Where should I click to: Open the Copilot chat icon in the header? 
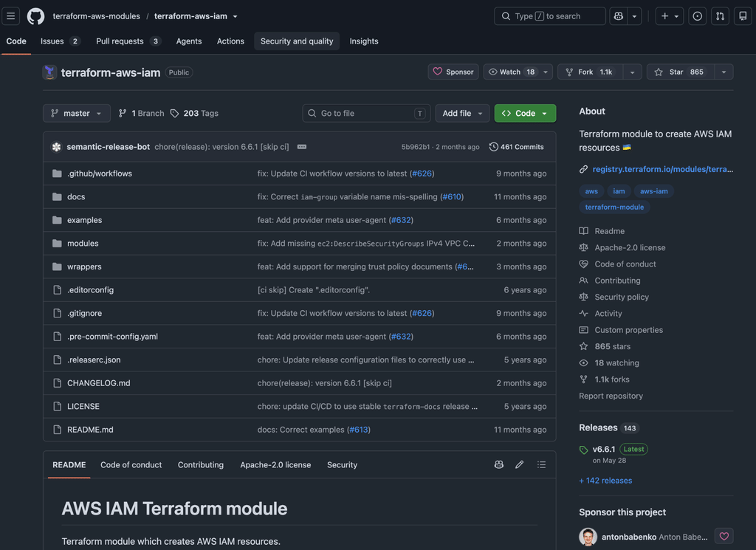click(x=619, y=16)
